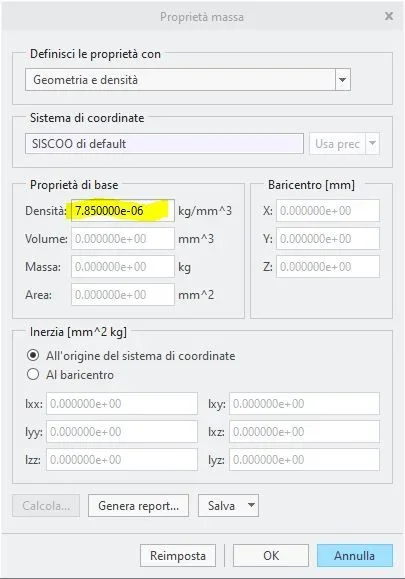
Task: Click the Usa prec button
Action: [x=337, y=143]
